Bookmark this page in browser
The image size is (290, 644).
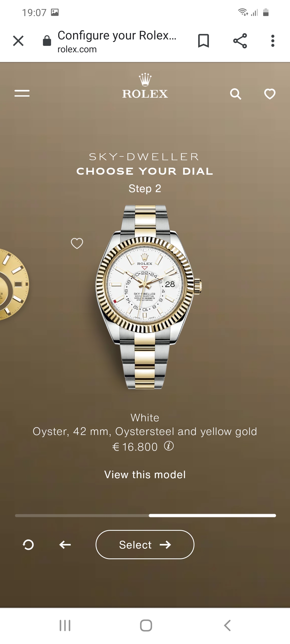click(203, 41)
